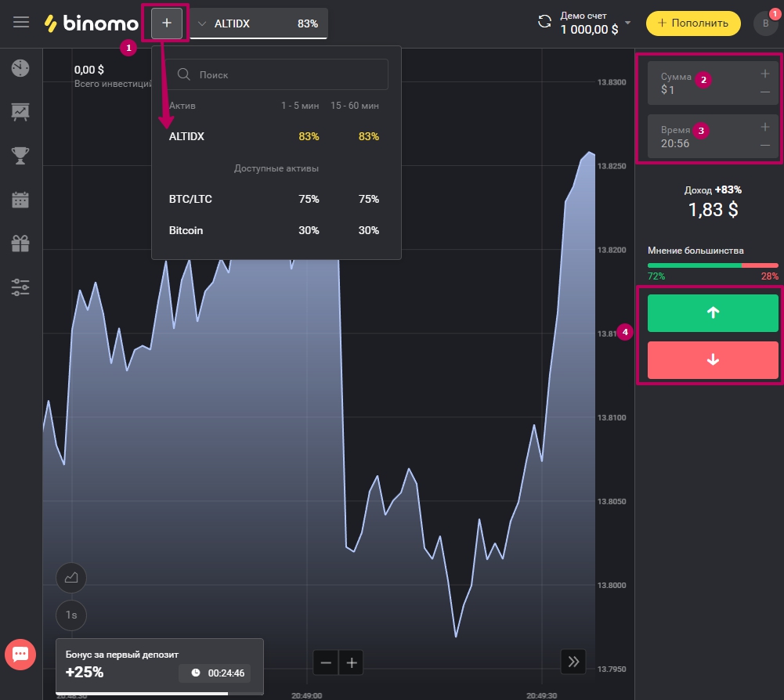
Task: Open the hamburger main menu
Action: [21, 23]
